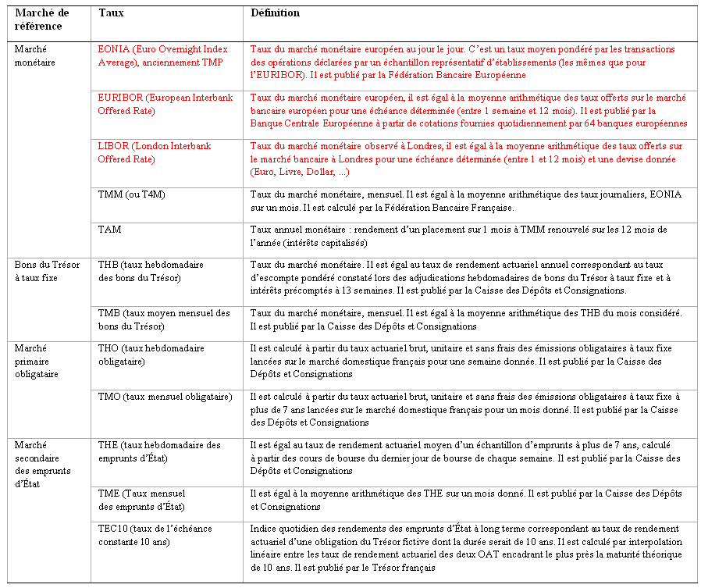Viewport: 701px width, 588px height.
Task: Select the 'Marché monétaire' row label
Action: [35, 56]
